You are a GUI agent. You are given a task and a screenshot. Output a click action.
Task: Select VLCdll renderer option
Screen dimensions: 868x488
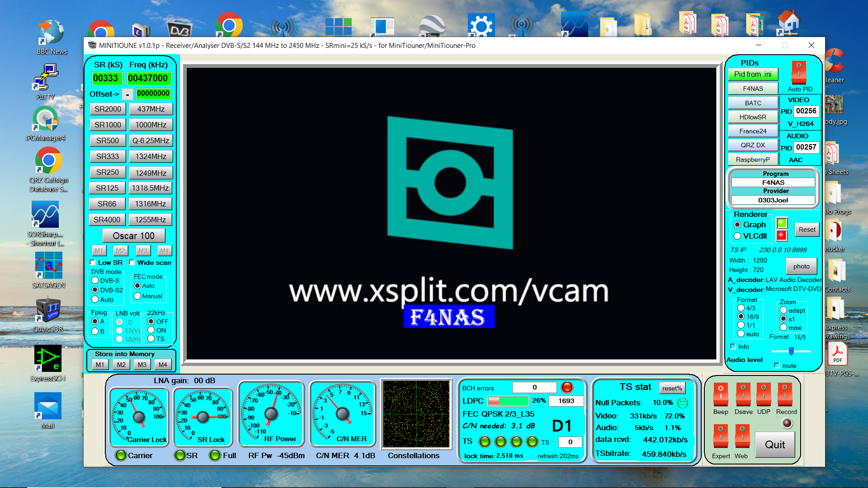(737, 236)
